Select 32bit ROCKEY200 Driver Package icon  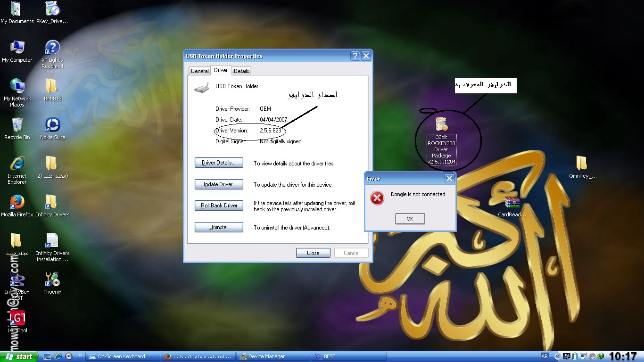pyautogui.click(x=442, y=141)
